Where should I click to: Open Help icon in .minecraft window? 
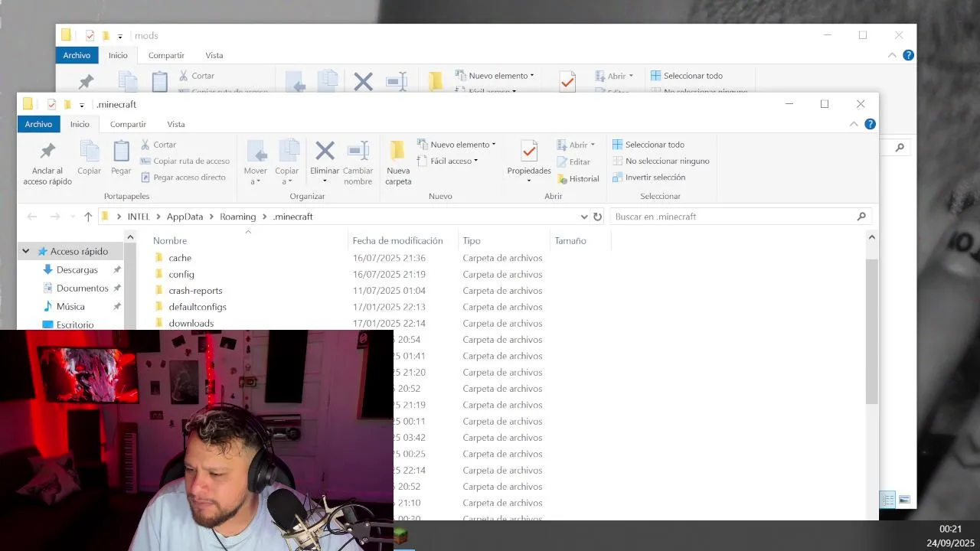(x=870, y=124)
